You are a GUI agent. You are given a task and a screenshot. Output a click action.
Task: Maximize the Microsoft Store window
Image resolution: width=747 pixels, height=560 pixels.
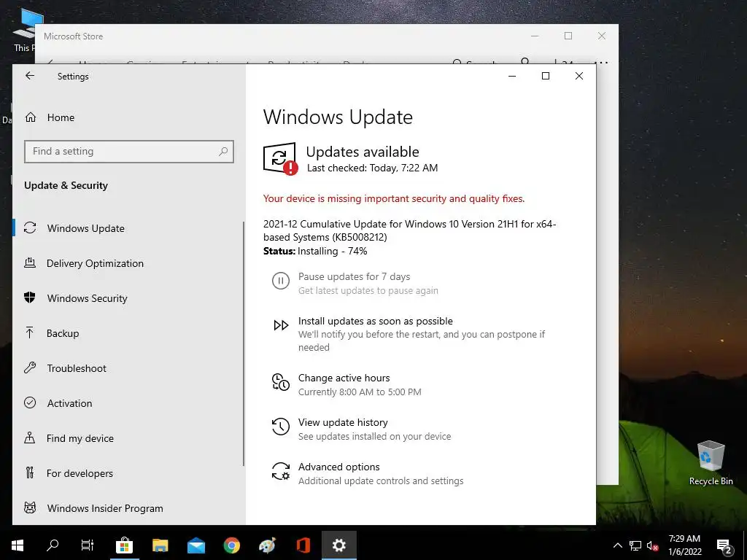[568, 36]
